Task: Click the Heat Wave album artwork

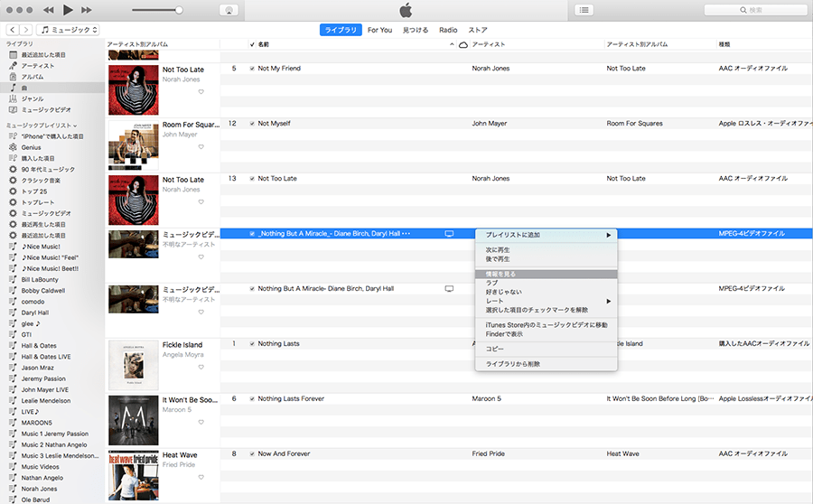Action: click(134, 475)
